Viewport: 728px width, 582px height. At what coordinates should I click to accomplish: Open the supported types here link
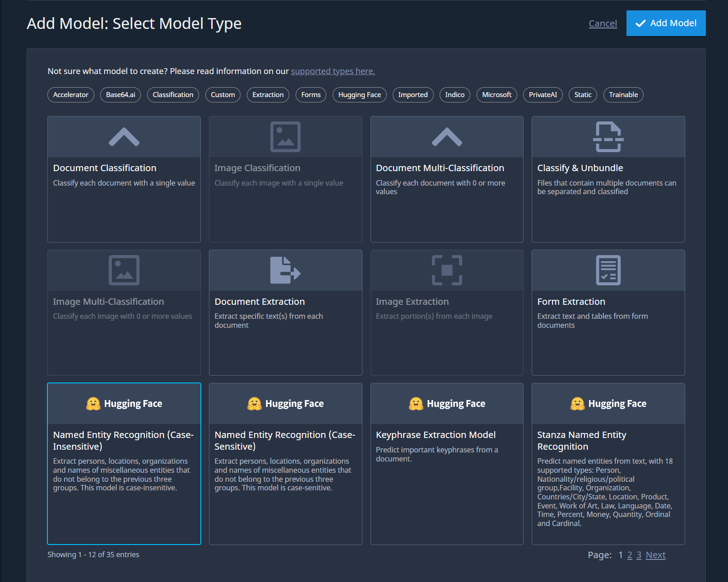coord(333,71)
